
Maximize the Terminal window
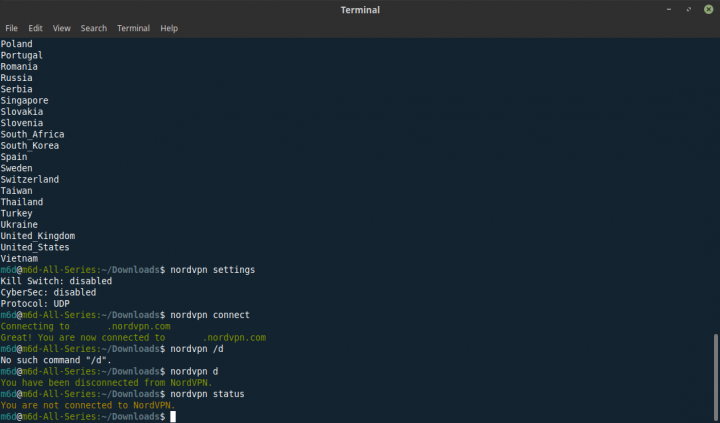(x=689, y=9)
